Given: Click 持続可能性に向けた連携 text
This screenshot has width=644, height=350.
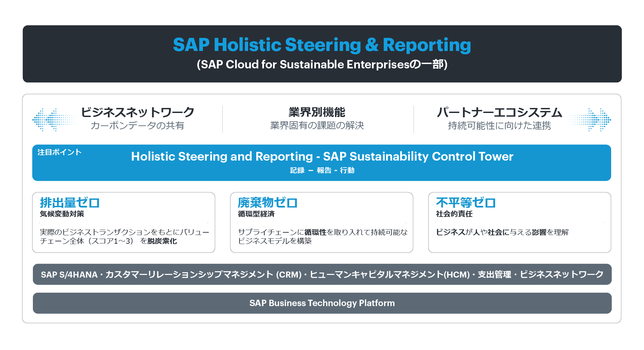Looking at the screenshot, I should click(x=499, y=125).
